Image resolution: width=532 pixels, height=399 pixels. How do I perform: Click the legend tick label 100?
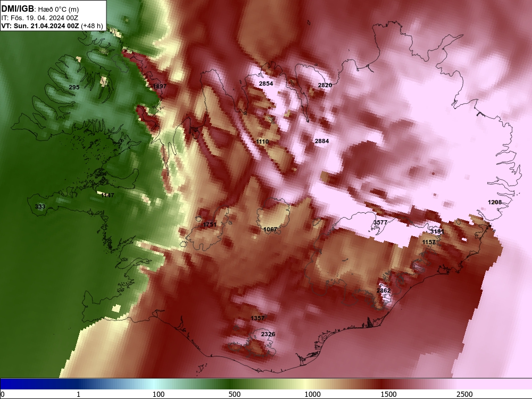(159, 394)
